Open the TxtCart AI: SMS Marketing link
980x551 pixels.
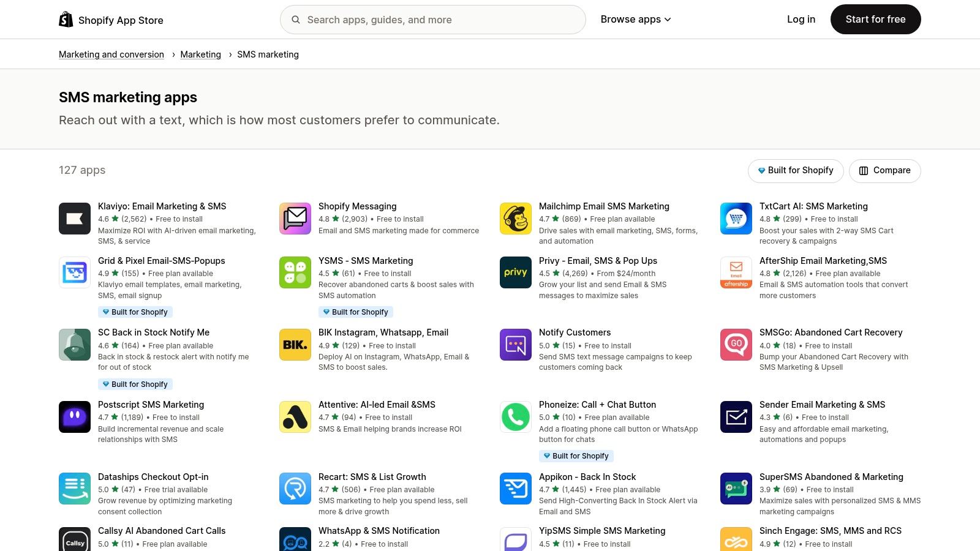pyautogui.click(x=813, y=206)
